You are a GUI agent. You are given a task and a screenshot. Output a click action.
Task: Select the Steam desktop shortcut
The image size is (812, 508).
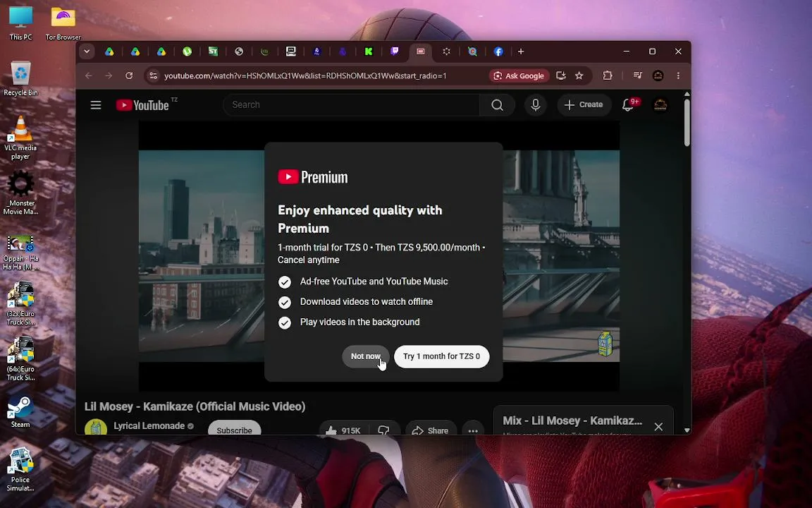(20, 412)
